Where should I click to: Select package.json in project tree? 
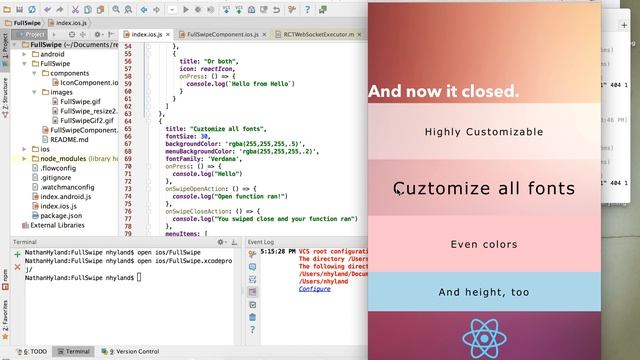[x=57, y=216]
